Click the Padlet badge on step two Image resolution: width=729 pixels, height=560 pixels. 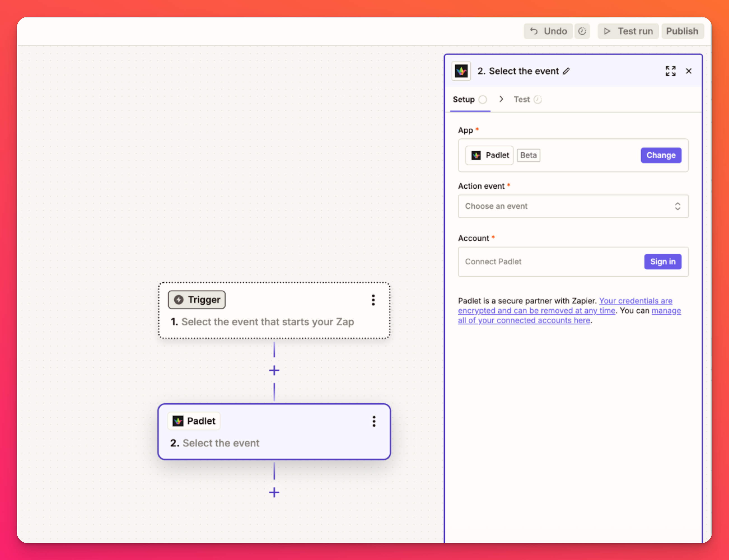click(194, 421)
